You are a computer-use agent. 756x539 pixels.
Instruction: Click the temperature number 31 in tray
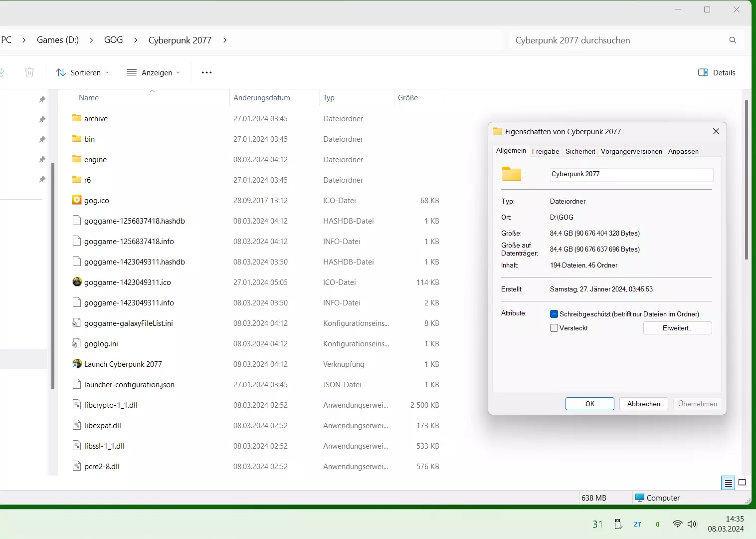[x=597, y=524]
